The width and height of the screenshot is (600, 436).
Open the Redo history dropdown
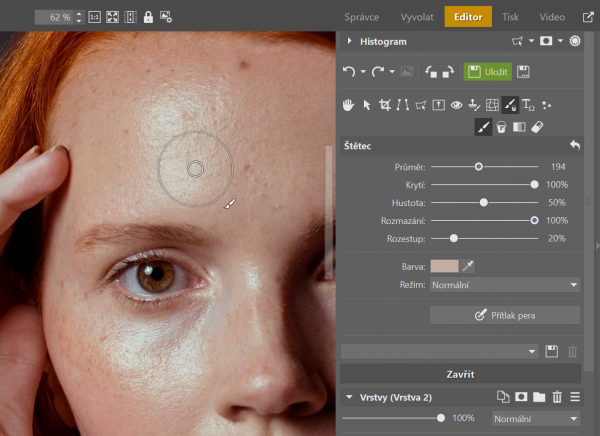point(392,72)
